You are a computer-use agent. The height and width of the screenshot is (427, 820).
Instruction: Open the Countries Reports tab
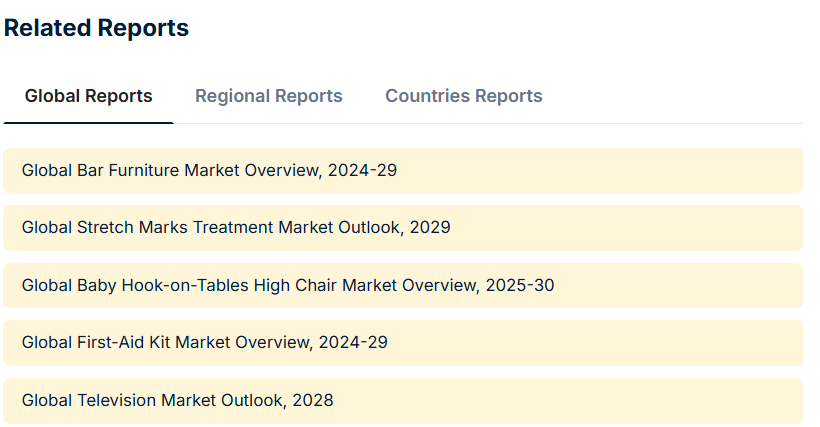point(463,96)
